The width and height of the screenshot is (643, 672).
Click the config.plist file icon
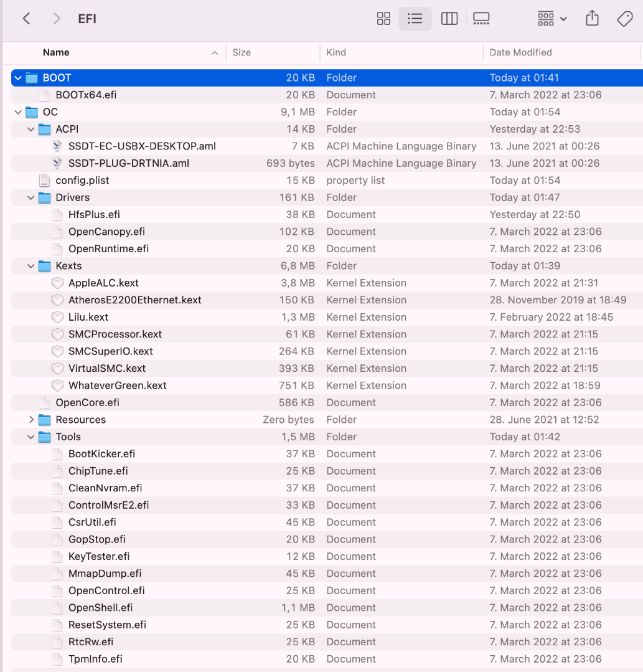click(45, 181)
